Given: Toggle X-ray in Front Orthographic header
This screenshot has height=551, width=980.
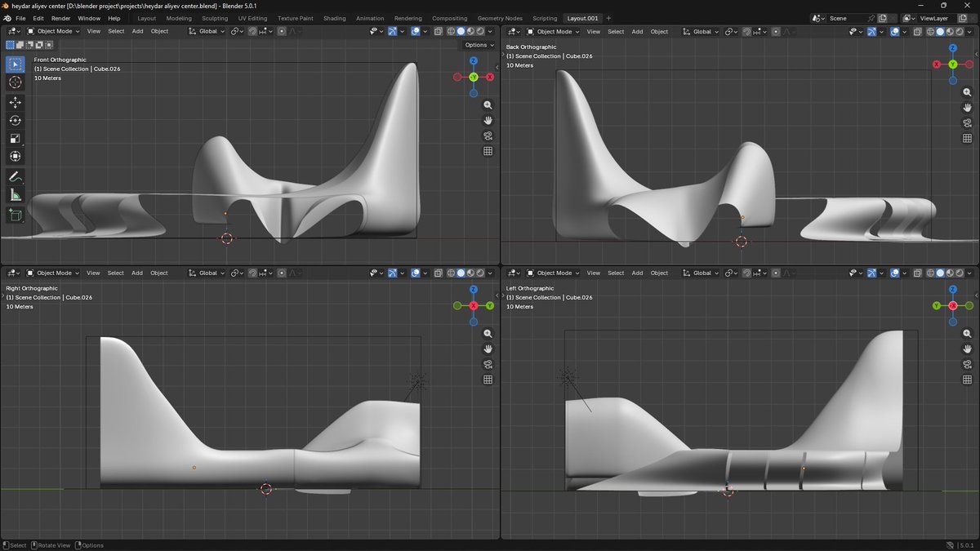Looking at the screenshot, I should pyautogui.click(x=439, y=32).
